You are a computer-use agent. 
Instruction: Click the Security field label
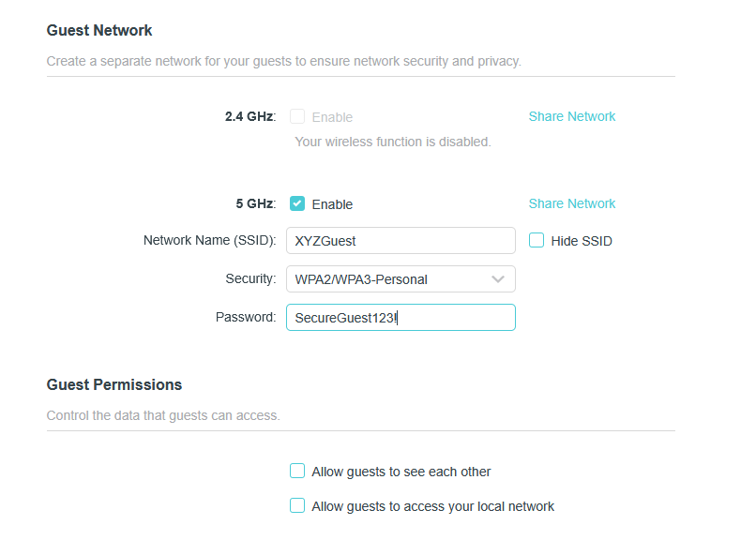pyautogui.click(x=250, y=278)
